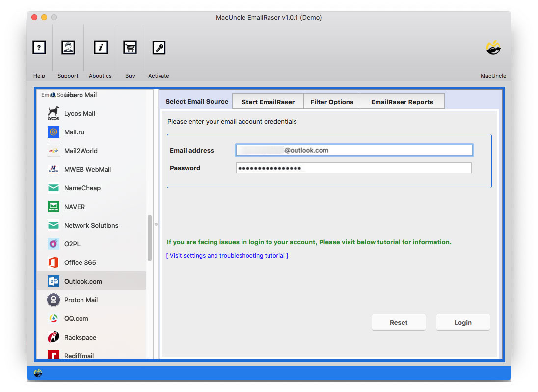Click the About us label in the toolbar
The width and height of the screenshot is (538, 392).
tap(100, 76)
